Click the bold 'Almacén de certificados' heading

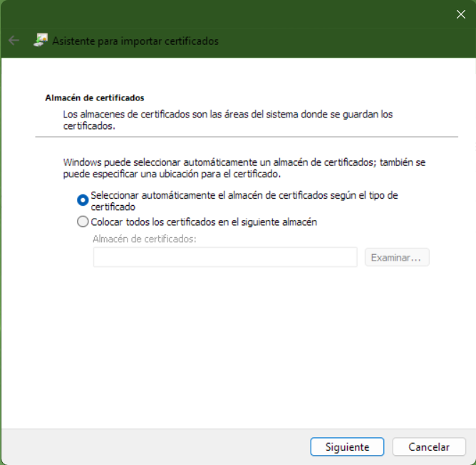click(95, 98)
